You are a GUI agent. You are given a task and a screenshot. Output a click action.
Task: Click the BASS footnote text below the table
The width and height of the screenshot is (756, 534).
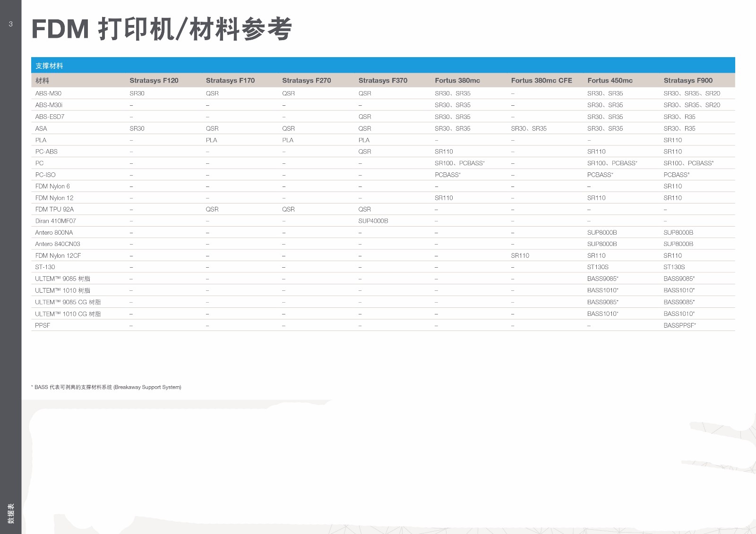[x=107, y=387]
